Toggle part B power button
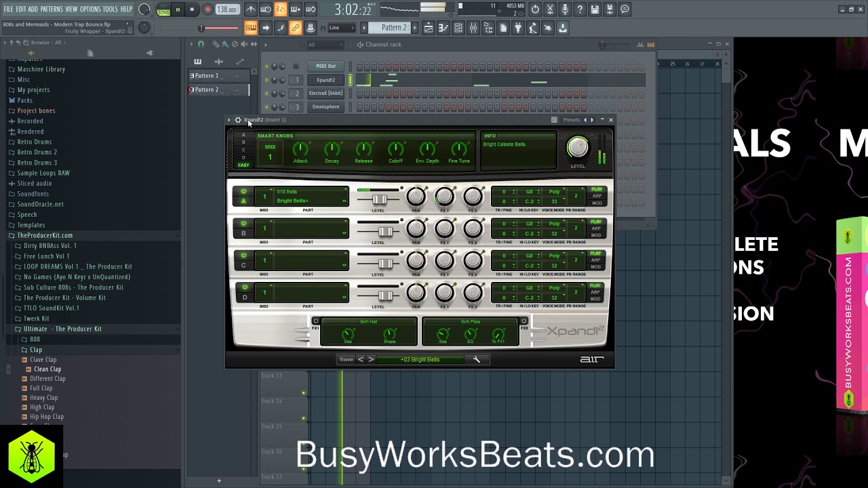The image size is (868, 488). point(243,223)
